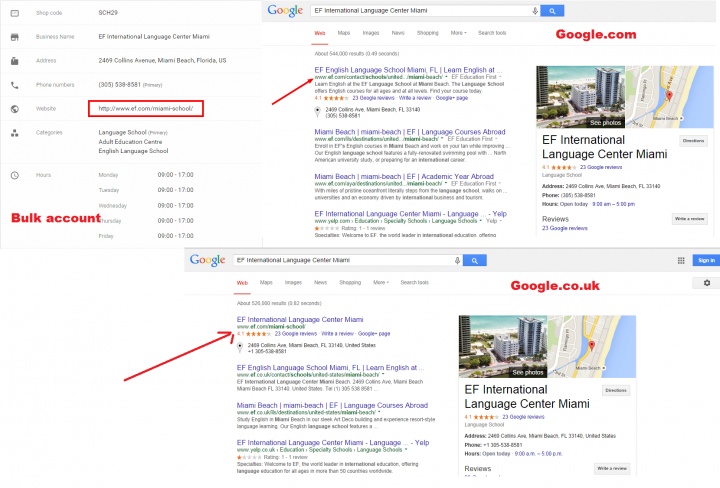This screenshot has height=488, width=720.
Task: Click the Google logo on the Google.com page
Action: pos(285,11)
